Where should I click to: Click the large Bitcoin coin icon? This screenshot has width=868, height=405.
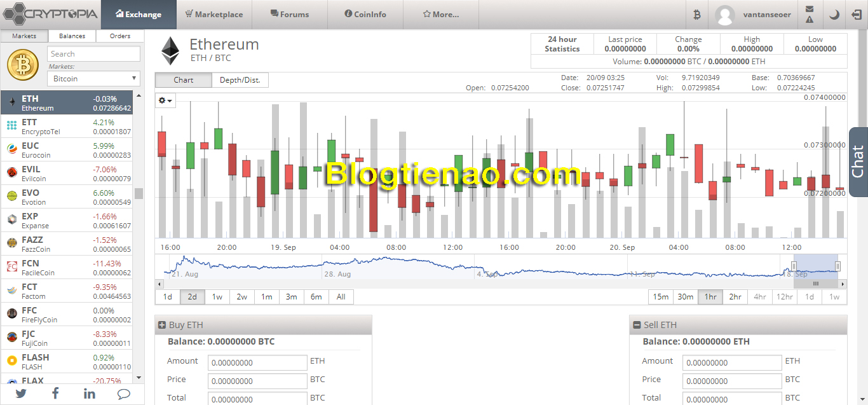[23, 66]
